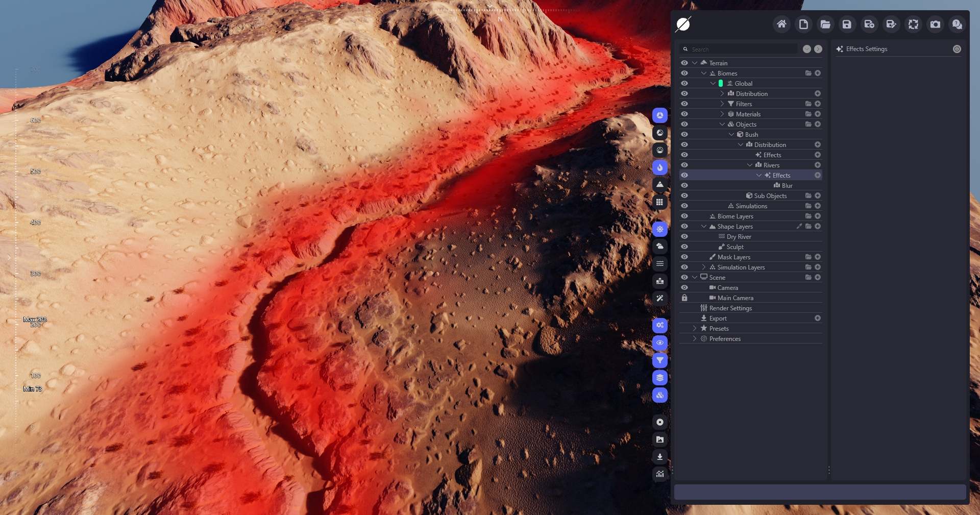The image size is (980, 515).
Task: Click the grid icon in viewport sidebar
Action: click(x=660, y=202)
